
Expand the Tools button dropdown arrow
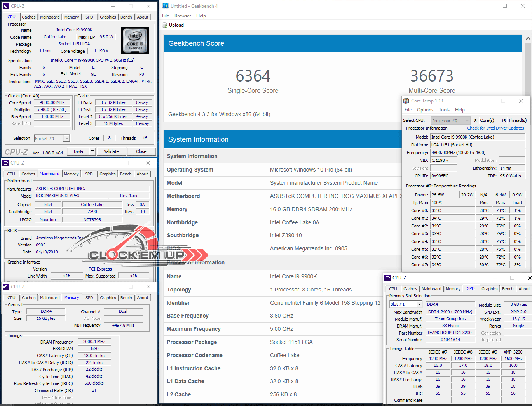click(92, 151)
